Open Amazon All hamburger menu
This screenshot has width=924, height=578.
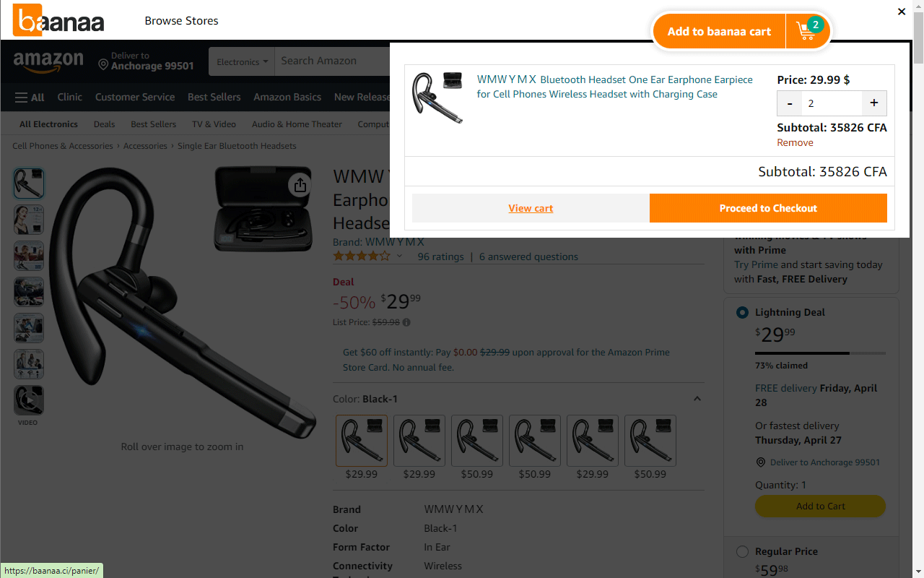[30, 98]
